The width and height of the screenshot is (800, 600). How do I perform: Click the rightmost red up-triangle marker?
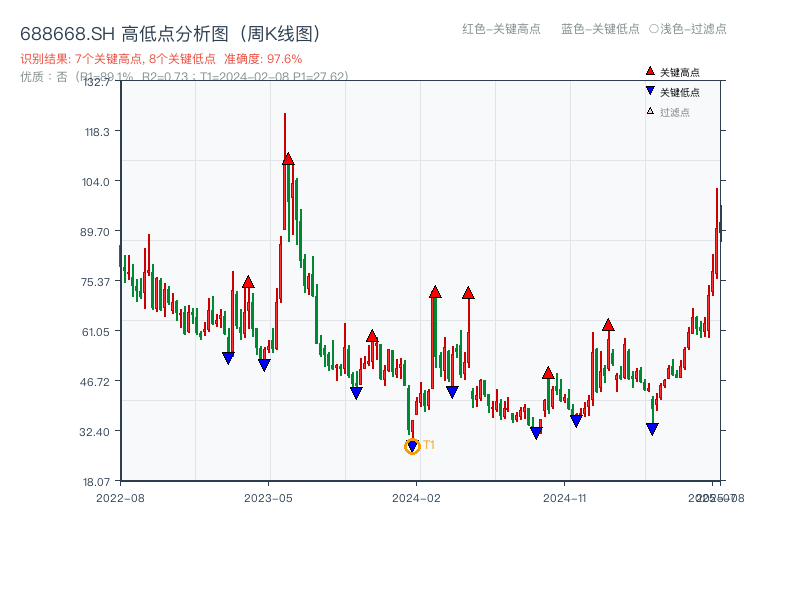click(x=608, y=324)
